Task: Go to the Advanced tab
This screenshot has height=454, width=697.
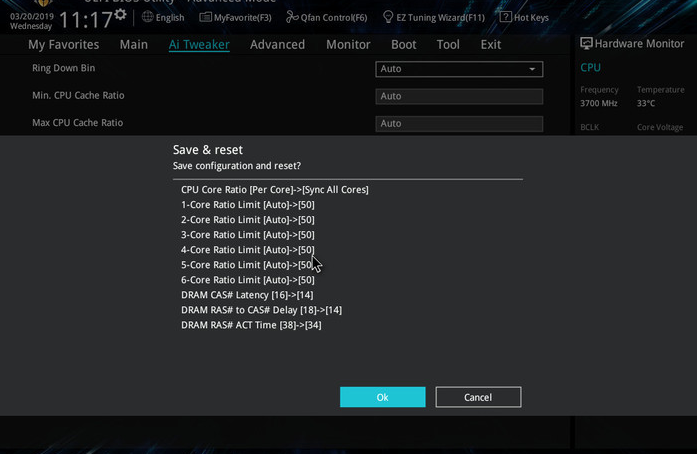Action: pyautogui.click(x=277, y=45)
